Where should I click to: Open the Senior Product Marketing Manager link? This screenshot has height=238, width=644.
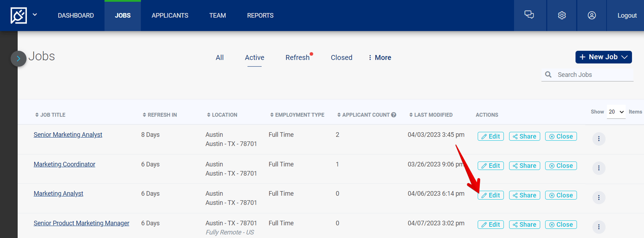coord(81,223)
